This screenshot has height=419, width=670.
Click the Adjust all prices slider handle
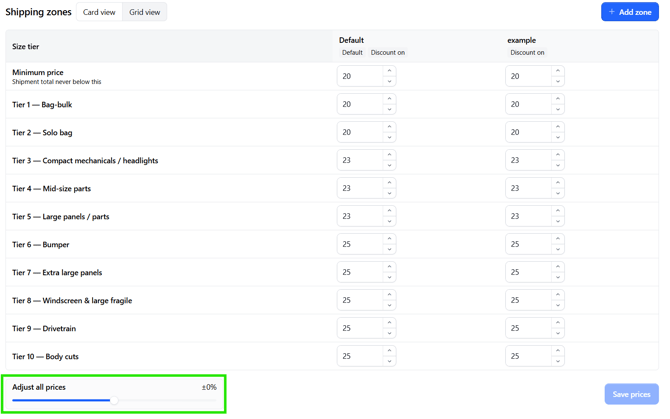(x=114, y=400)
